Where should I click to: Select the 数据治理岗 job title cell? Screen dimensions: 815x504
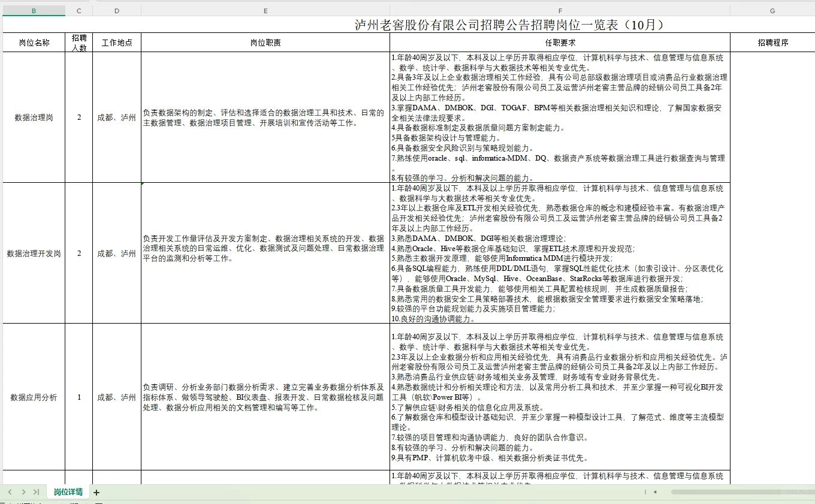[34, 117]
